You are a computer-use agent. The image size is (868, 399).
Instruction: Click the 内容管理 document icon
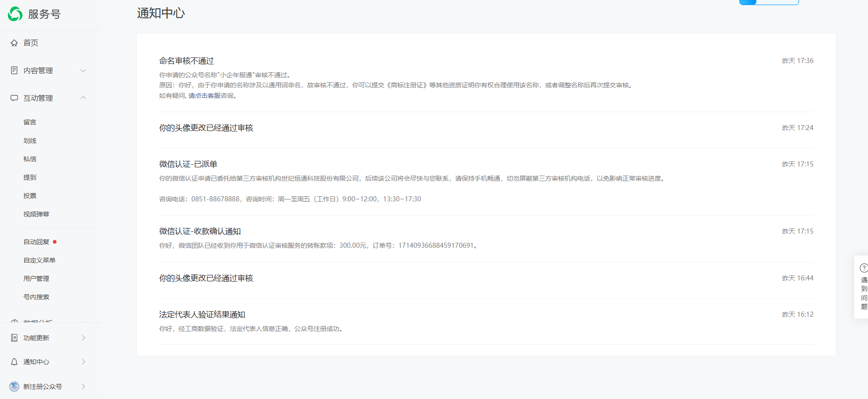tap(14, 70)
